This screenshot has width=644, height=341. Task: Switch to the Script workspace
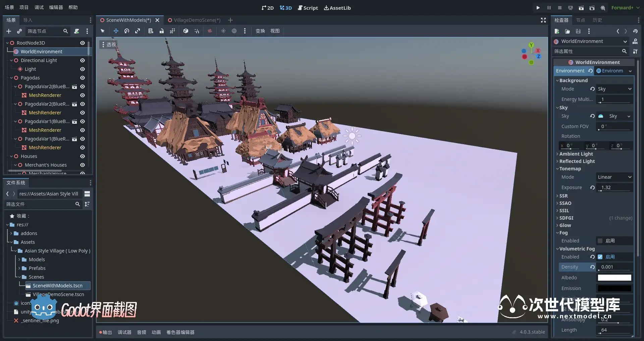coord(308,8)
